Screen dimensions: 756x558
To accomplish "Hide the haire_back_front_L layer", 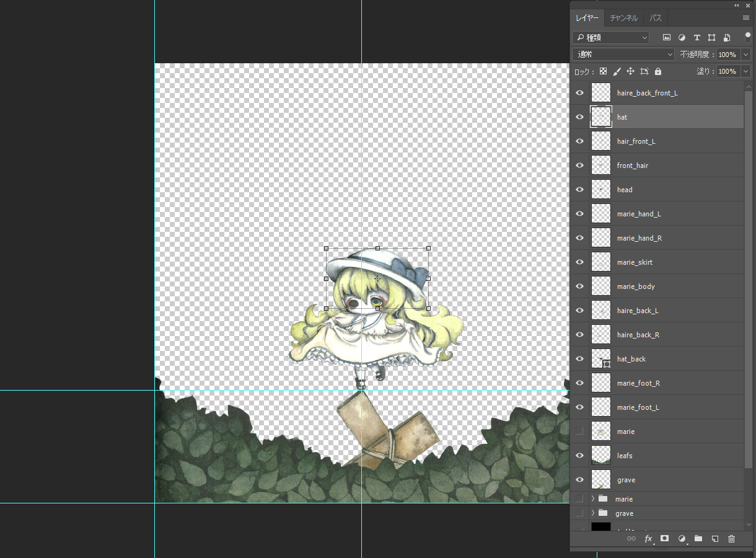I will click(579, 93).
